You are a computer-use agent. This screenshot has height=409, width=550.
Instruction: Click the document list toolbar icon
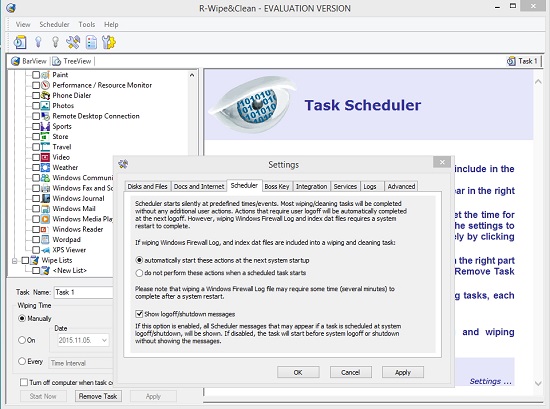(x=91, y=42)
